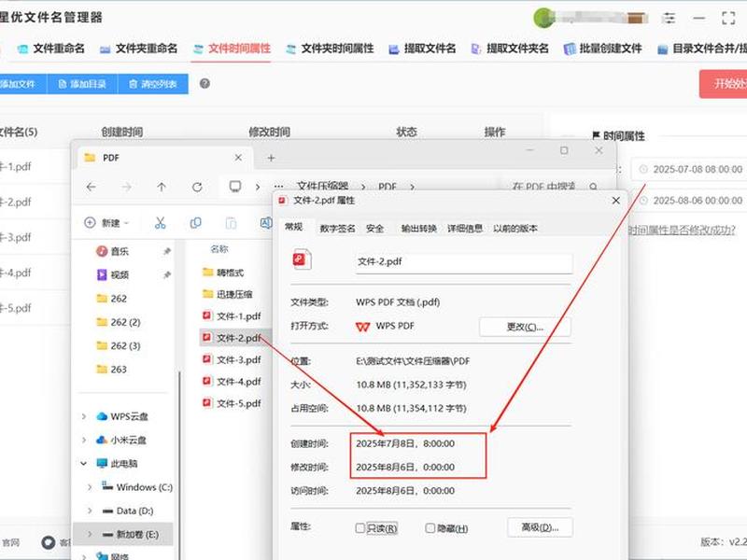
Task: Select the 文件时间属性 tab
Action: coord(232,49)
